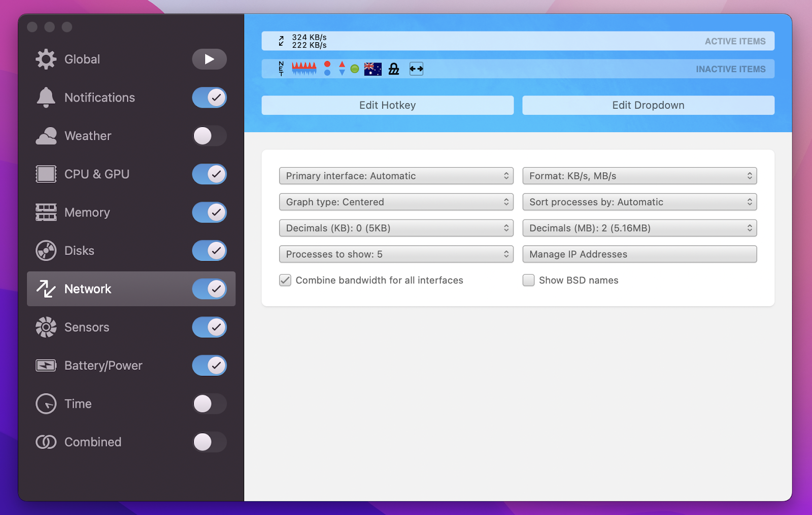Open the Processes to show dropdown
812x515 pixels.
[396, 254]
